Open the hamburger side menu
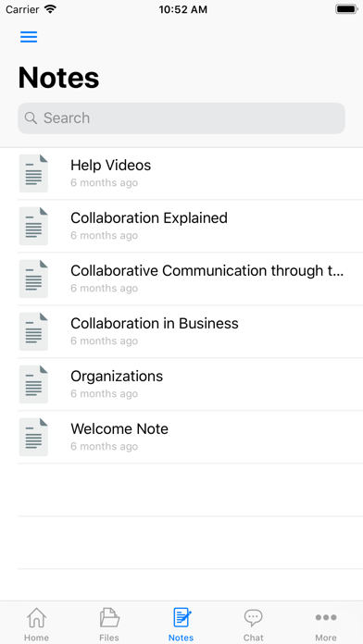 coord(29,37)
